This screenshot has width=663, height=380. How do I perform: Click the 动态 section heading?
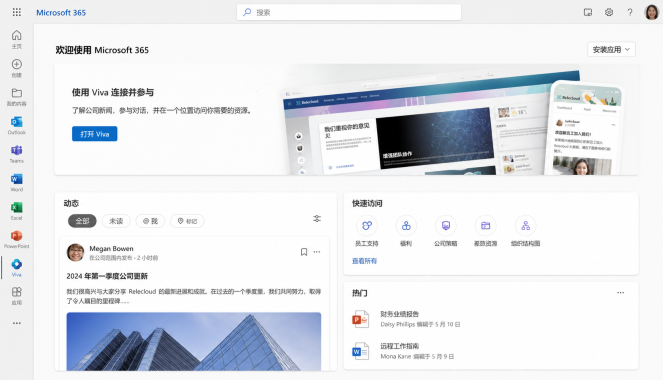coord(71,203)
